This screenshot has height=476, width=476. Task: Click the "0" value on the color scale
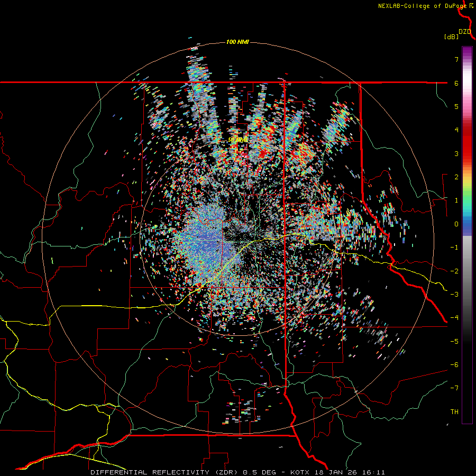(x=456, y=224)
